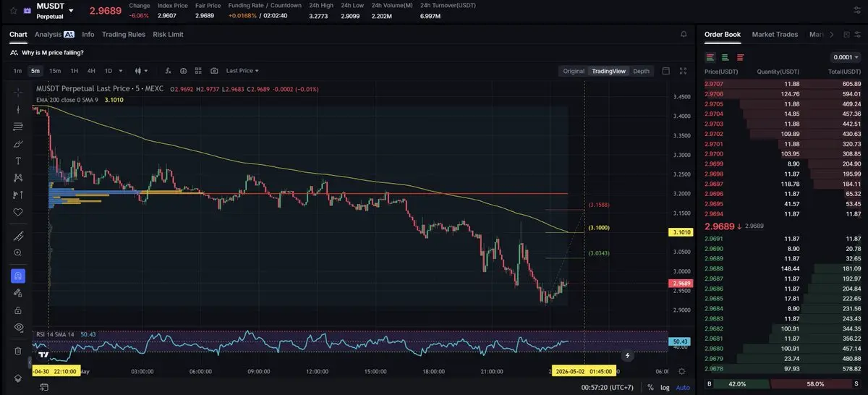Show bids-only green order book view

point(725,57)
